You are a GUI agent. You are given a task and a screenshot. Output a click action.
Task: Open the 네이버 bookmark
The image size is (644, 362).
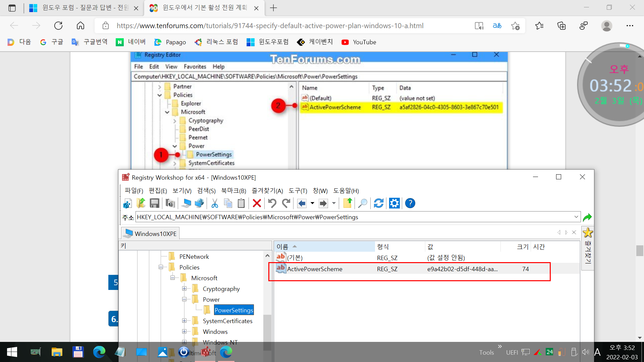point(130,42)
